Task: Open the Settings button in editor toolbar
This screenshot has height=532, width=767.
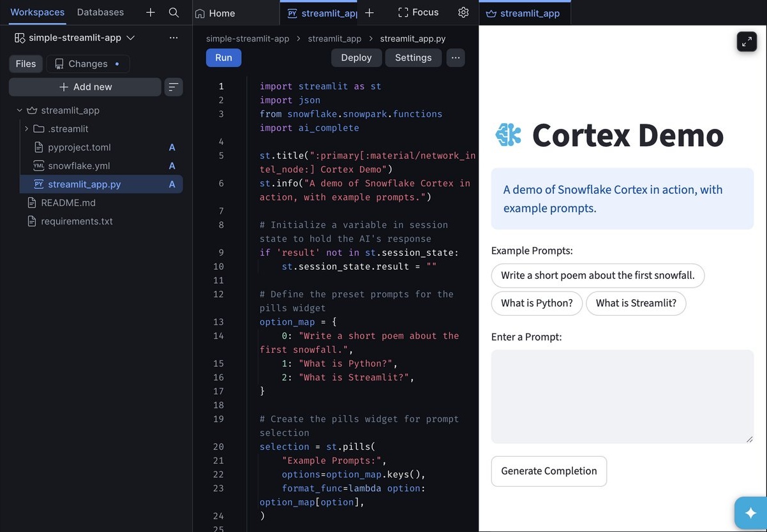Action: [413, 57]
